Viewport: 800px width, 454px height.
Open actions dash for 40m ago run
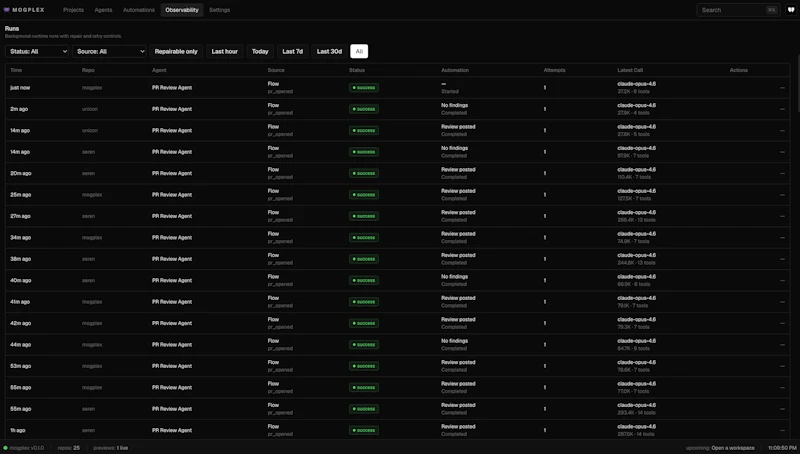(x=782, y=281)
